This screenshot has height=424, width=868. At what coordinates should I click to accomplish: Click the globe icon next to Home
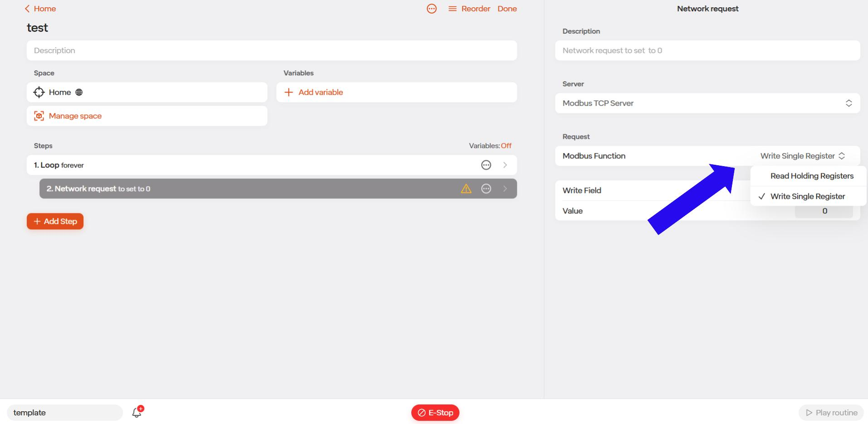click(79, 92)
